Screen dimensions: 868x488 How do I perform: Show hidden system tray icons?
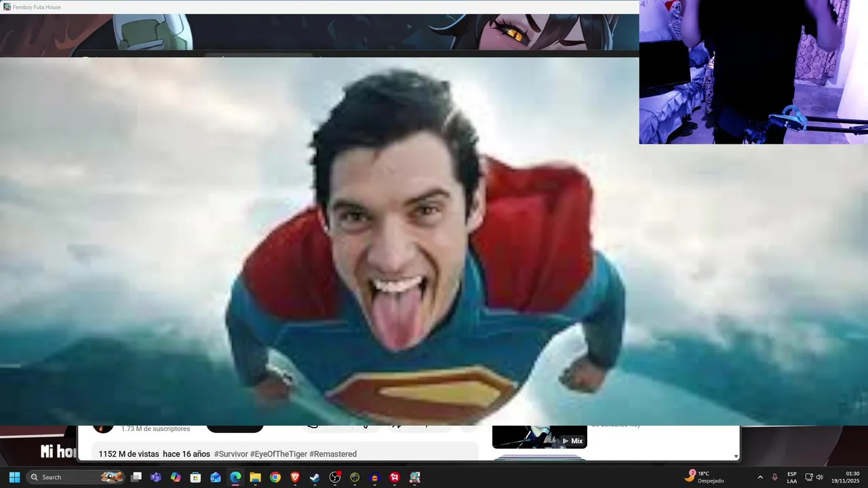760,477
